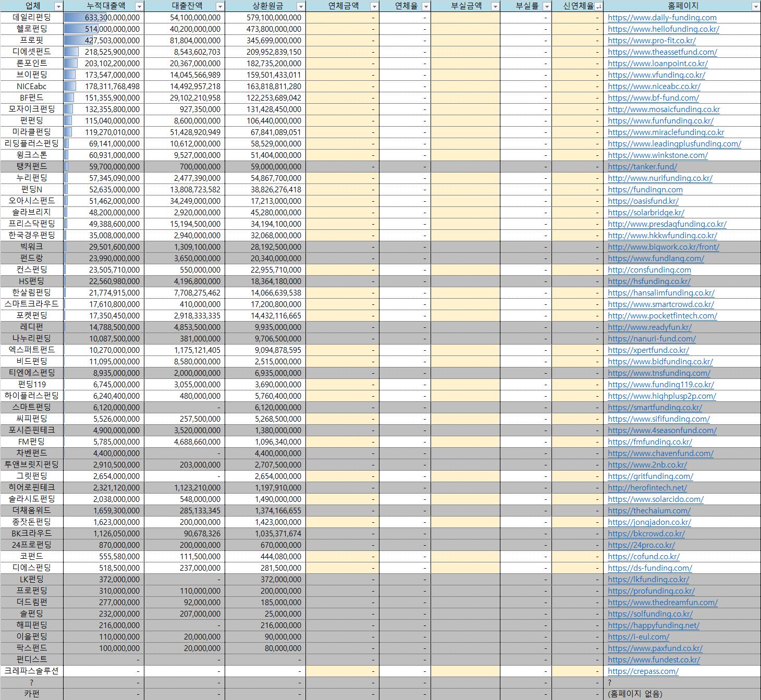Image resolution: width=761 pixels, height=700 pixels.
Task: Open the 누적대출액 column filter dropdown
Action: 139,6
